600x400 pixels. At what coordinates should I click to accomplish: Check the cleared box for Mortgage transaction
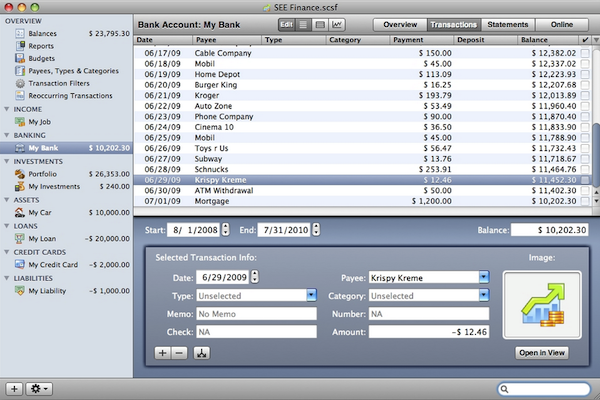coord(584,200)
